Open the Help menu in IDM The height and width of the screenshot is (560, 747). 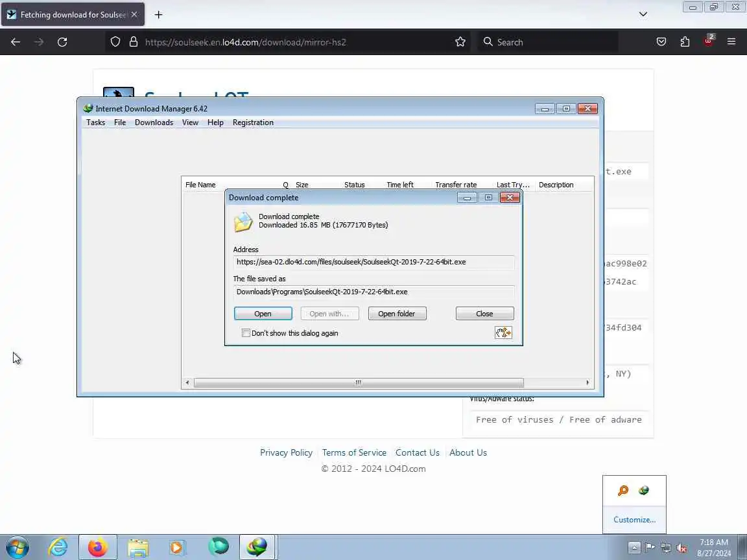tap(215, 122)
